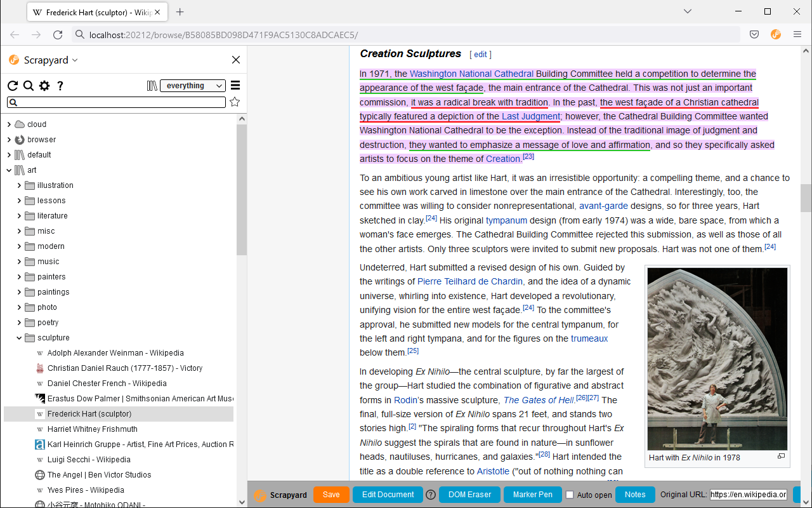Open the Scrapyard sidebar title dropdown
Screen dimensions: 812x508
point(75,60)
